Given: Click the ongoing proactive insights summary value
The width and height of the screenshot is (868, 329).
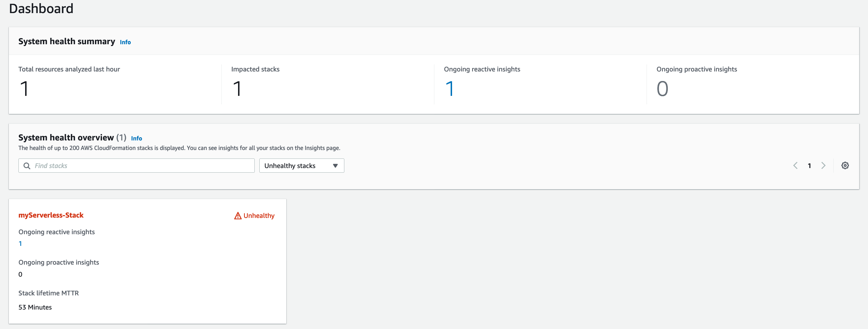Looking at the screenshot, I should (663, 88).
